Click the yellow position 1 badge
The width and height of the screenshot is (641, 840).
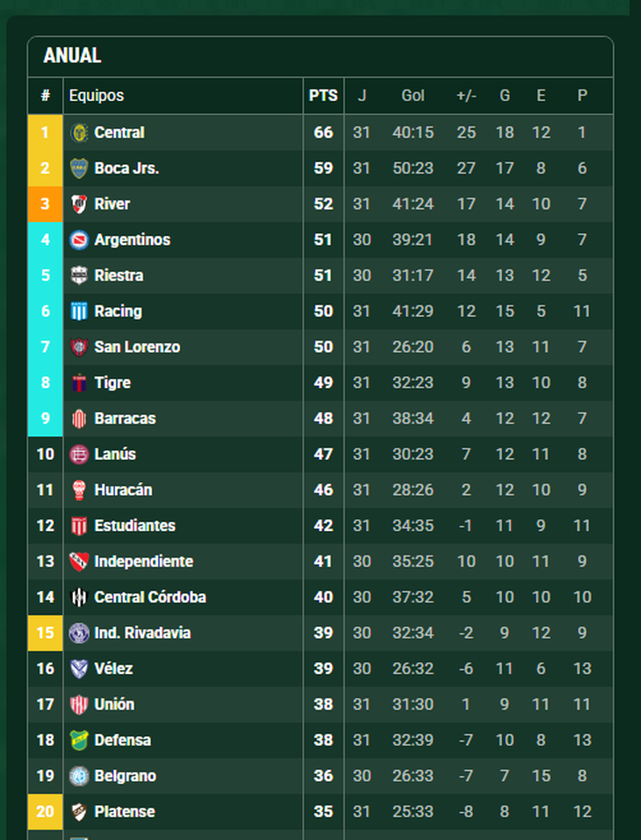pos(45,133)
